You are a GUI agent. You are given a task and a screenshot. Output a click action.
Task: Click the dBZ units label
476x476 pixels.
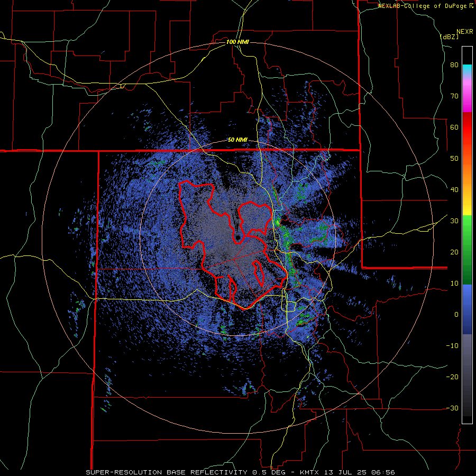click(x=449, y=36)
